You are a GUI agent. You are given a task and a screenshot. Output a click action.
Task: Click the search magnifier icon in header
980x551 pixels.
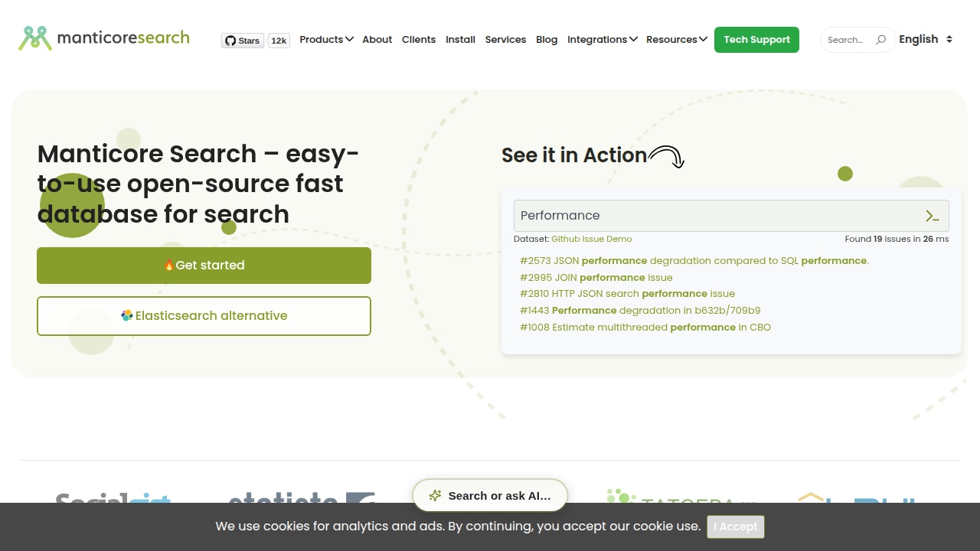880,40
